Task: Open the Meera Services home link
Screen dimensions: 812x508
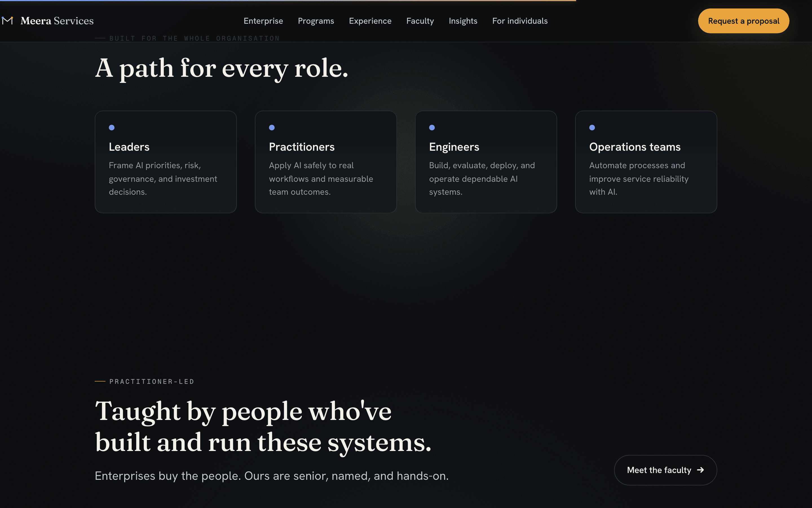Action: tap(47, 21)
